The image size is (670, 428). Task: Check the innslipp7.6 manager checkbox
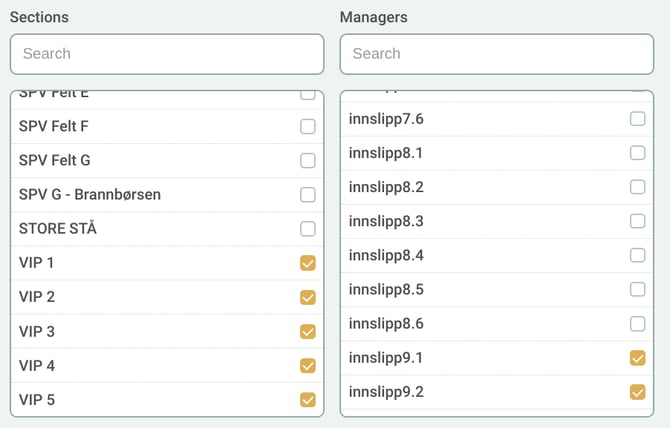coord(637,119)
